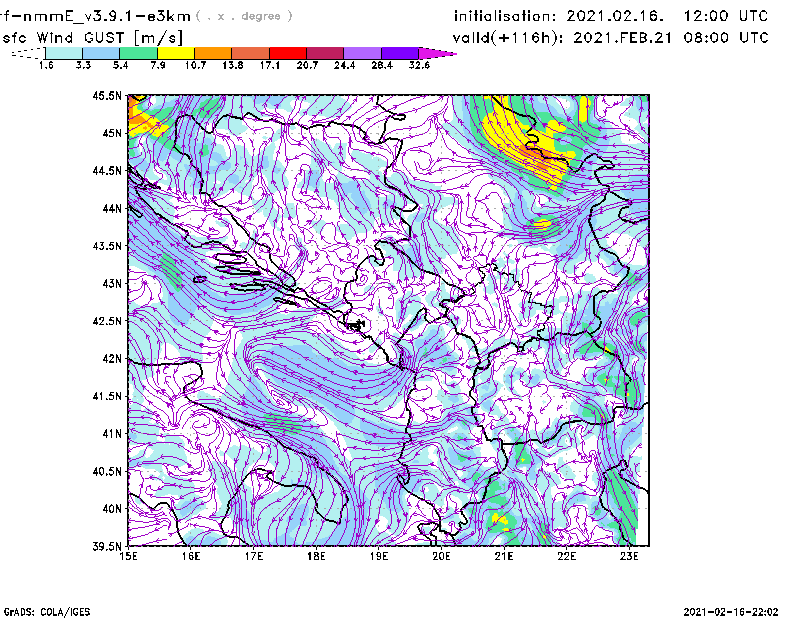
Task: Click the 40.5N latitude label
Action: 107,471
